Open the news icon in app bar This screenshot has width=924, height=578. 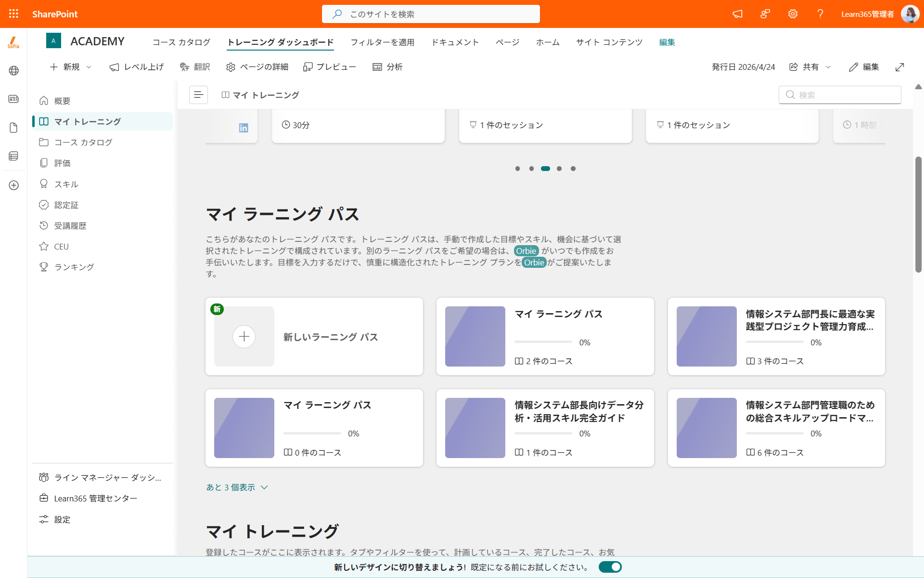tap(13, 99)
